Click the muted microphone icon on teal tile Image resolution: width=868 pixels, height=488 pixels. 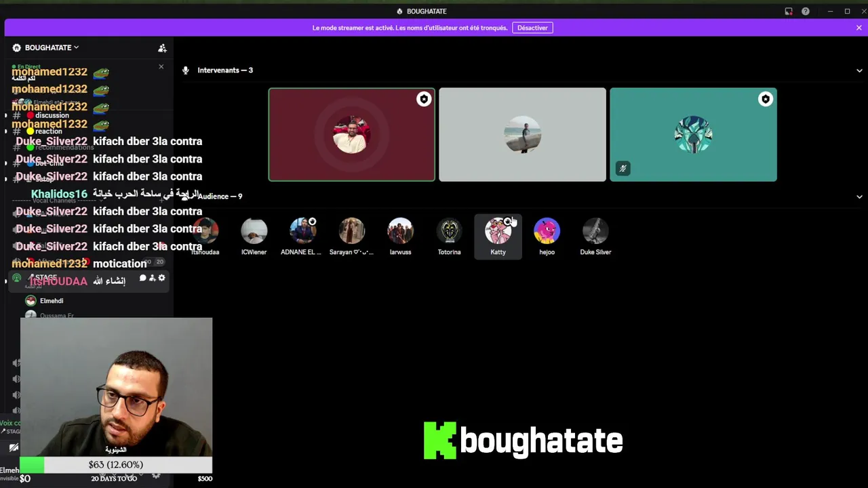coord(623,169)
